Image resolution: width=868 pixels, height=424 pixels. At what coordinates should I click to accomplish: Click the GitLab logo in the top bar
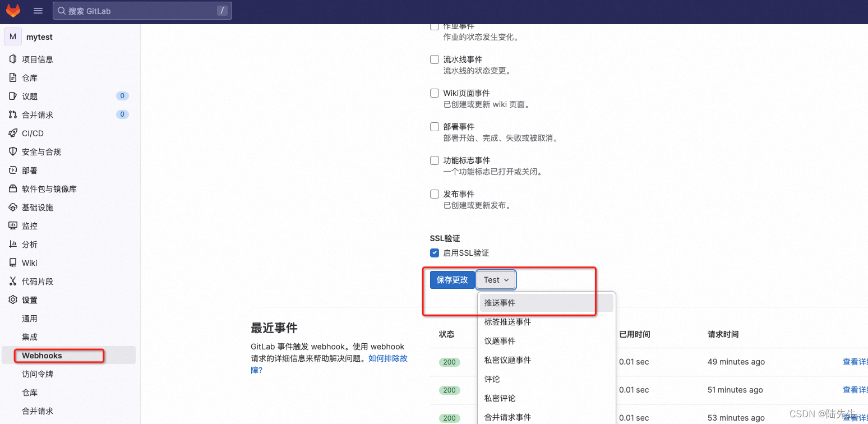[x=13, y=10]
